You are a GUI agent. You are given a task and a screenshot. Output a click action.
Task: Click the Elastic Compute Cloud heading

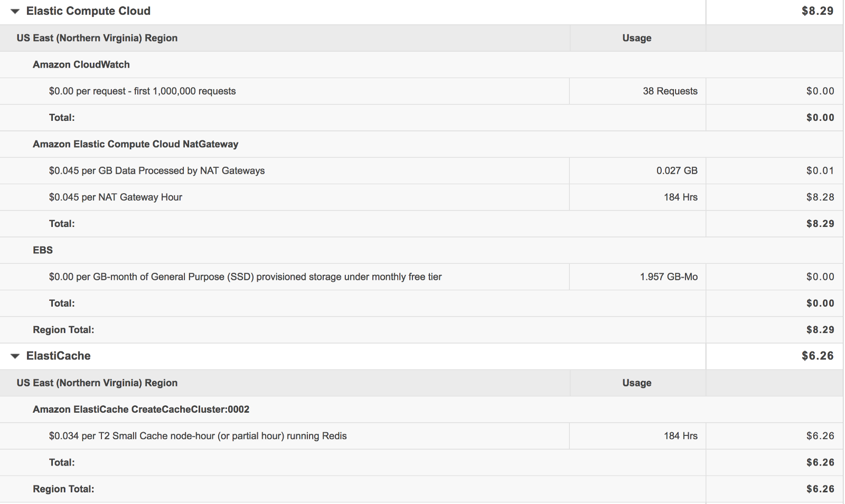88,11
